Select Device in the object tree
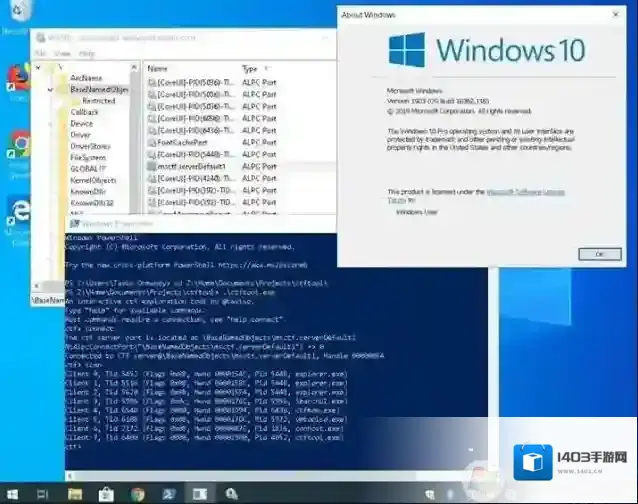The height and width of the screenshot is (504, 638). click(x=81, y=123)
